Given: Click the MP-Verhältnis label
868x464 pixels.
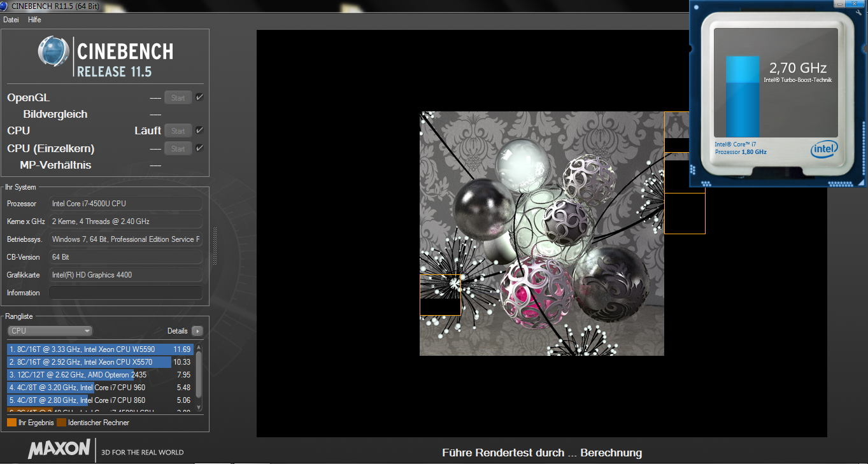Looking at the screenshot, I should point(55,165).
